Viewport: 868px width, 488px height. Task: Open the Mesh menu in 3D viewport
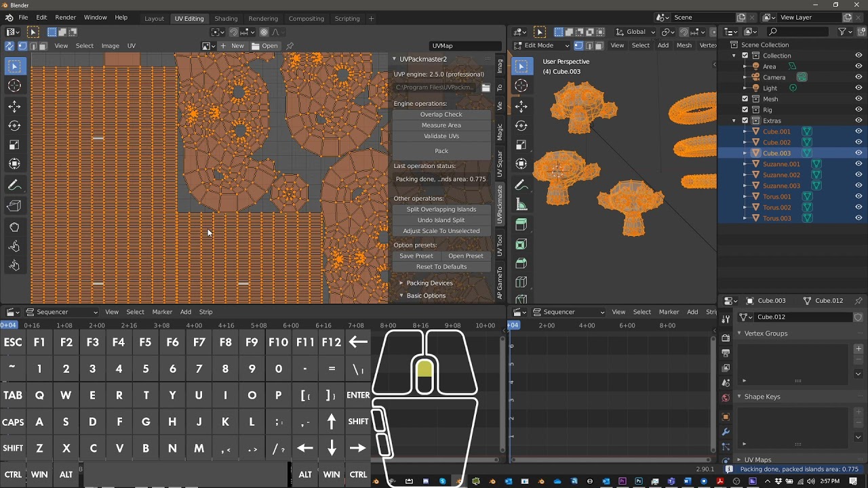(684, 45)
